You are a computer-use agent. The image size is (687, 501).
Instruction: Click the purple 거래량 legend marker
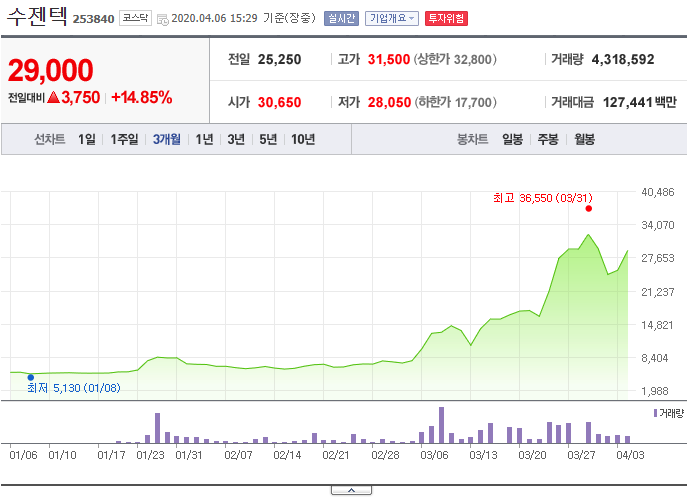click(655, 413)
